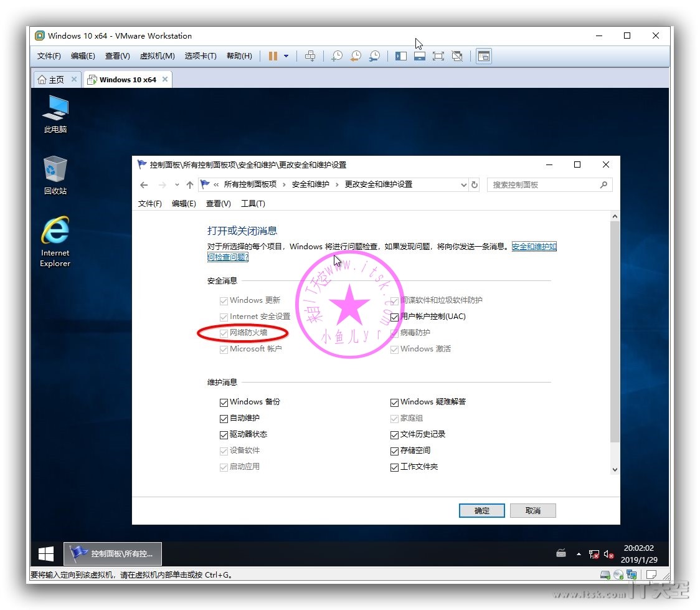700x610 pixels.
Task: Show hidden tray icons arrow
Action: pos(579,554)
